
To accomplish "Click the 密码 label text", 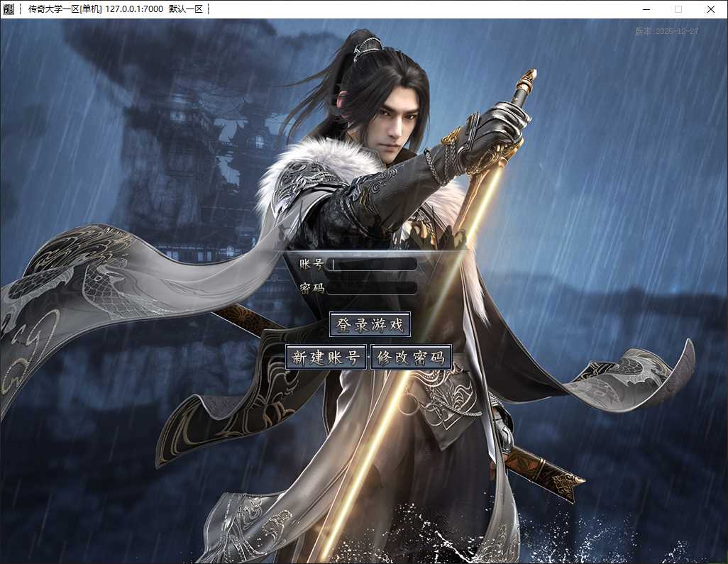I will tap(311, 288).
